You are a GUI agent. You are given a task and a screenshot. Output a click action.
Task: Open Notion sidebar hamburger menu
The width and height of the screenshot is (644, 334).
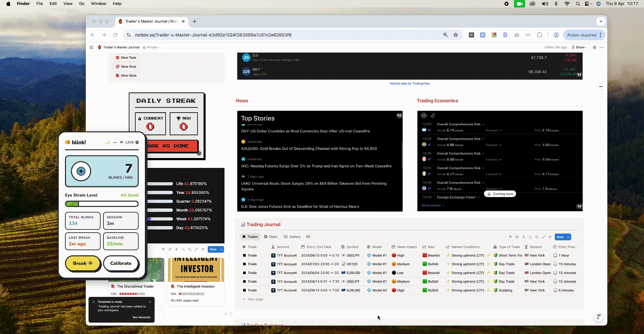[x=91, y=47]
